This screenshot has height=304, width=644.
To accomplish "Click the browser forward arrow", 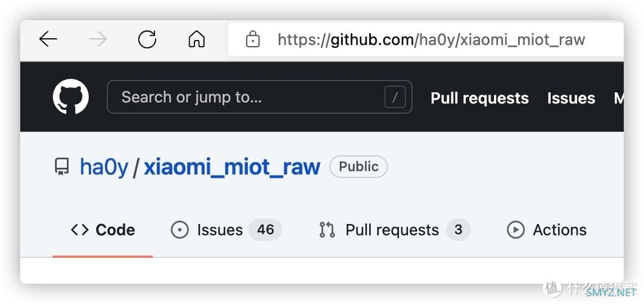I will coord(98,39).
